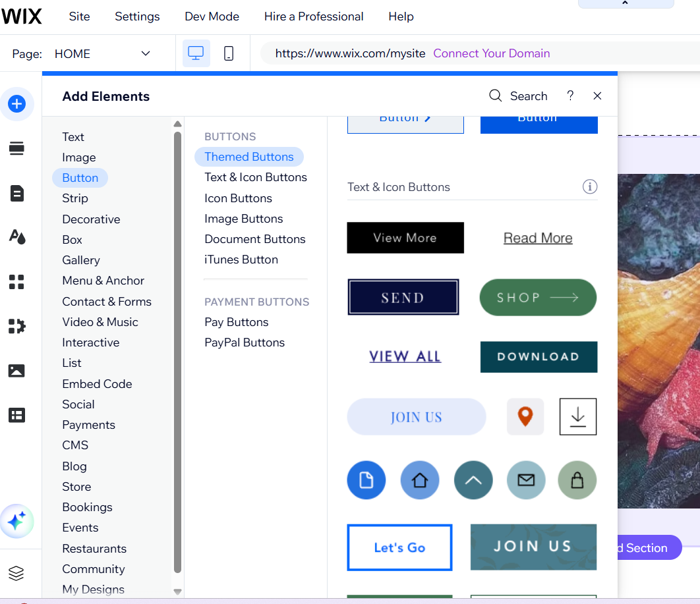Image resolution: width=700 pixels, height=604 pixels.
Task: Click the Search magnifier in Add Elements
Action: pos(496,96)
